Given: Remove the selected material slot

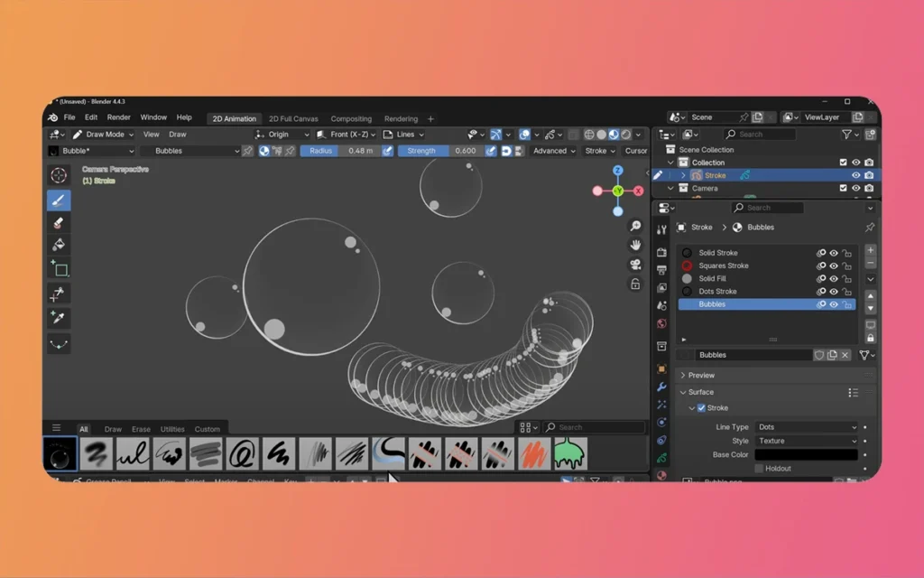Looking at the screenshot, I should [871, 263].
